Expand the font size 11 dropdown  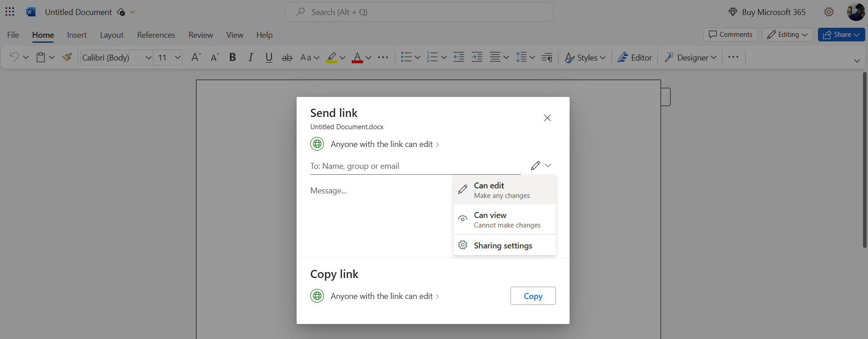(177, 57)
